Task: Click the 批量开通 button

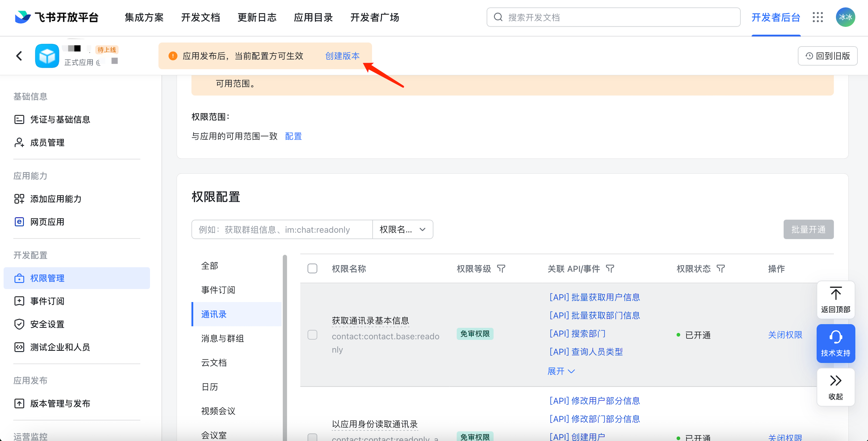Action: 808,229
